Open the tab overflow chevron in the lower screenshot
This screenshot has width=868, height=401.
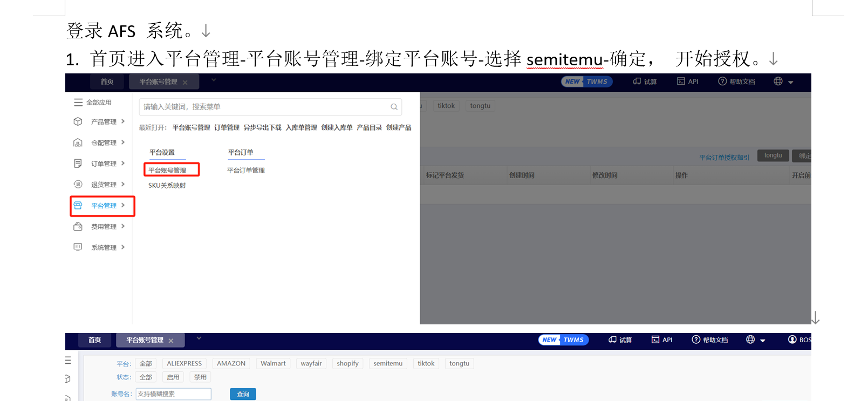coord(199,338)
